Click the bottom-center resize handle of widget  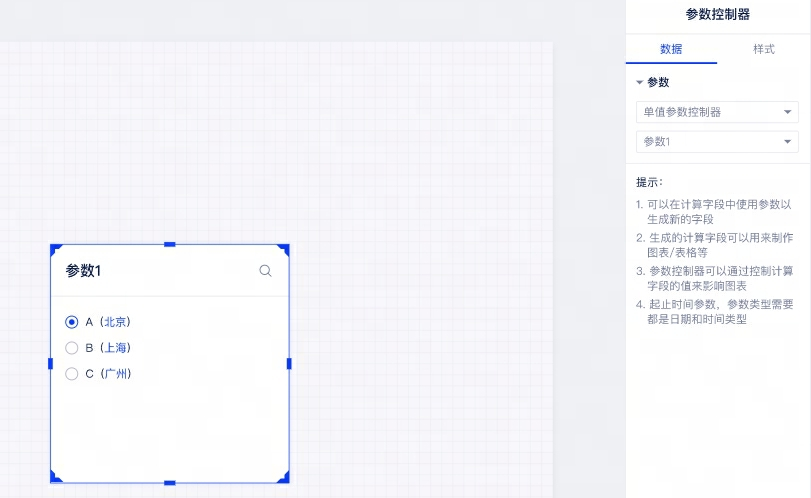click(x=170, y=483)
